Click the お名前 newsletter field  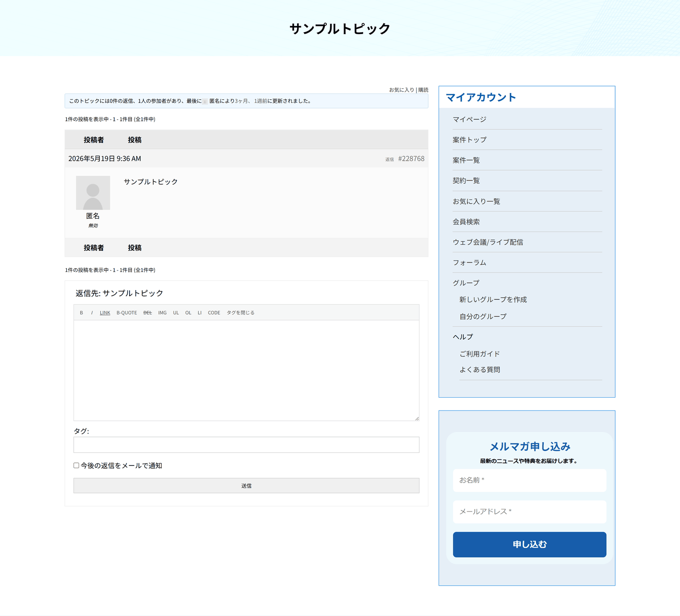point(529,480)
